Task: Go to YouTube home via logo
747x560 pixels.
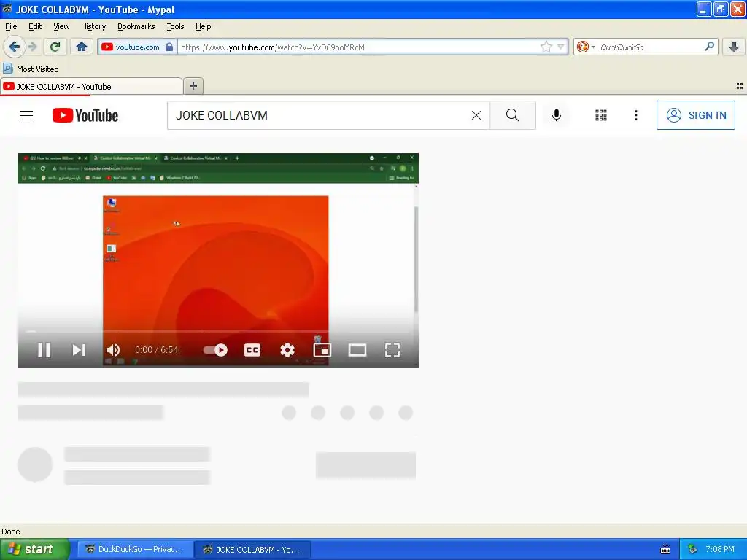Action: tap(85, 115)
